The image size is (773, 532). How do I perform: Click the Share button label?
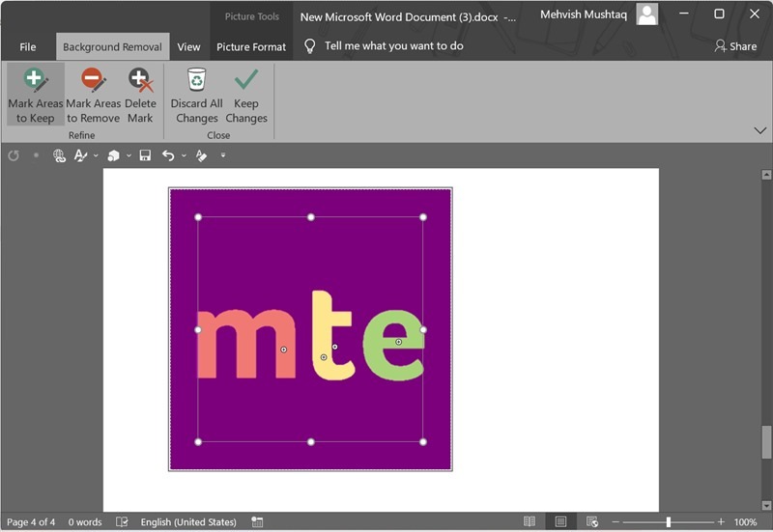click(743, 46)
